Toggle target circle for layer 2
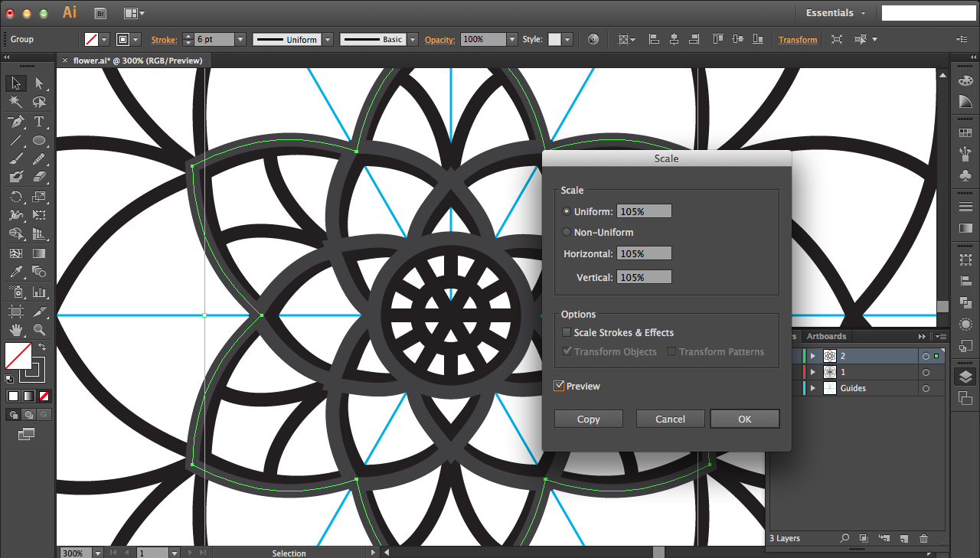Viewport: 980px width, 558px height. tap(926, 356)
